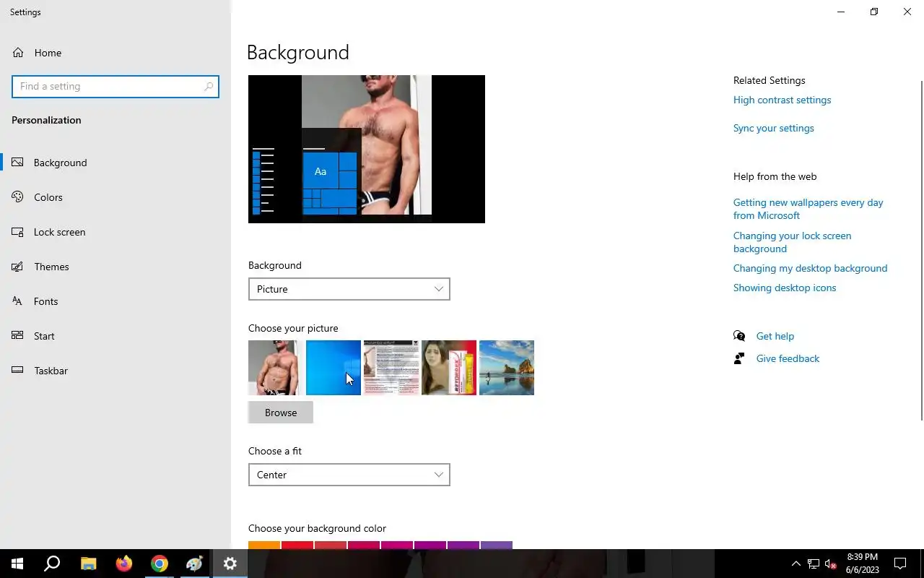Open Getting new wallpapers every day link
This screenshot has height=578, width=924.
point(808,209)
